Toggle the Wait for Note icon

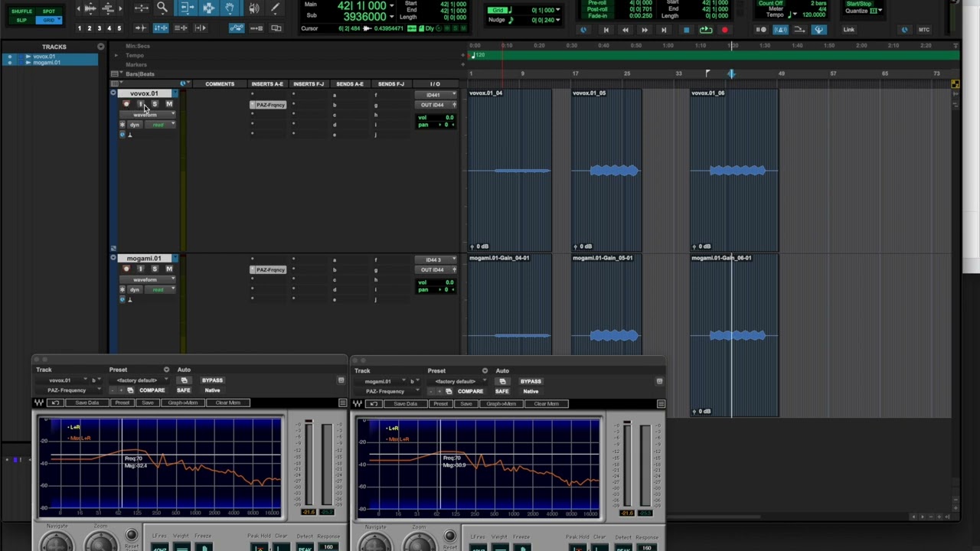point(761,30)
